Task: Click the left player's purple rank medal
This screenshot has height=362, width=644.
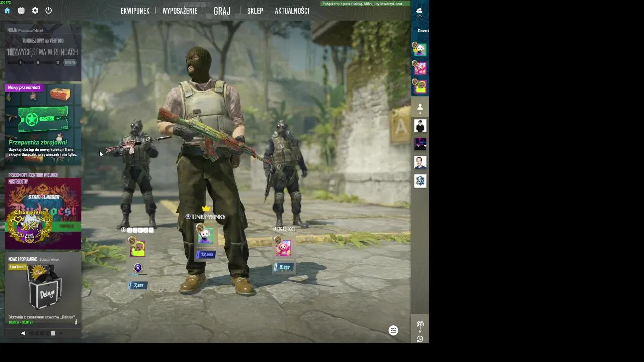Action: (138, 268)
